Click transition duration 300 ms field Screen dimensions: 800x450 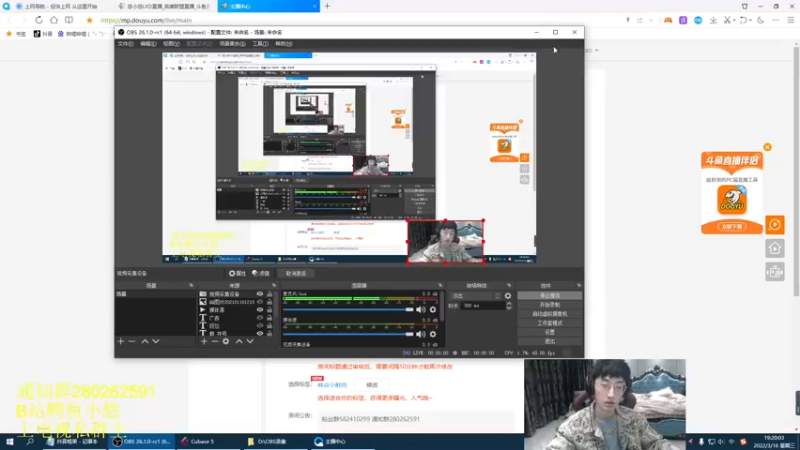click(483, 306)
